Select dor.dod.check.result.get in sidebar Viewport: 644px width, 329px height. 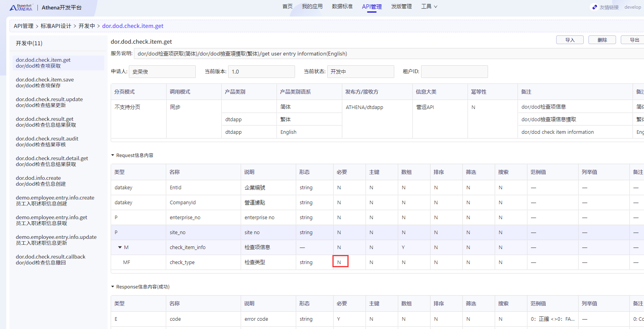[x=59, y=122]
